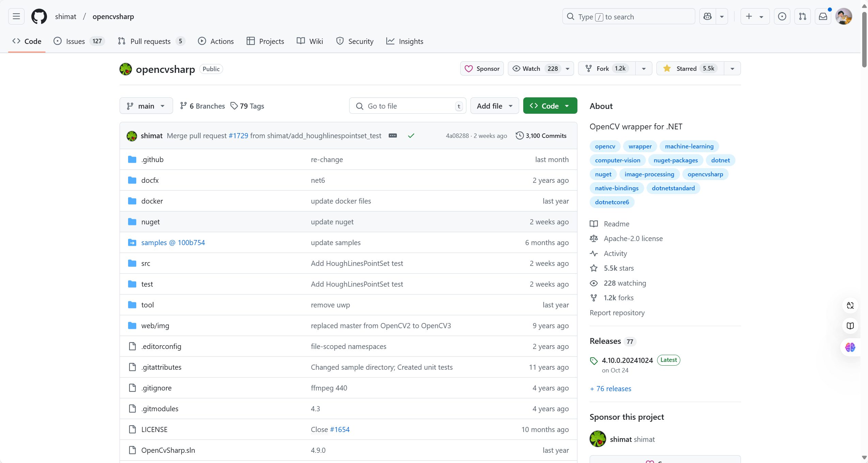Expand the green Code dropdown
Viewport: 868px width, 463px height.
pyautogui.click(x=550, y=106)
